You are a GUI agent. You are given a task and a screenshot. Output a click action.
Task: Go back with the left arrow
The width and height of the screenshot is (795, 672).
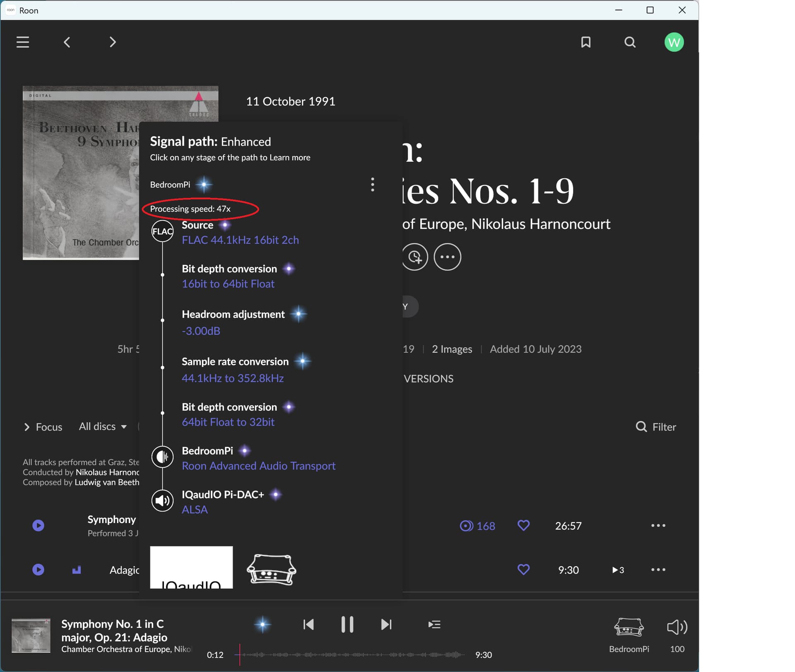pos(67,42)
